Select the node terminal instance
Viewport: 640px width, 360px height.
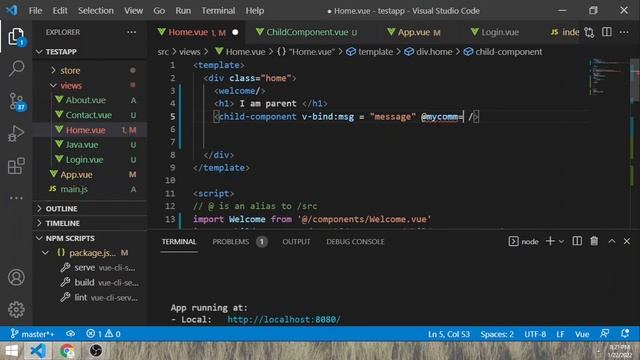click(x=524, y=242)
